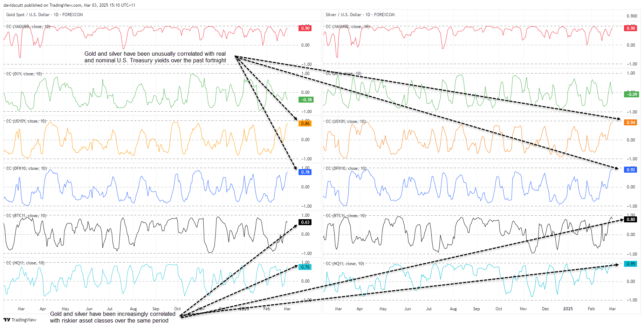Select the CC (XAGUSD, close, 10) indicator label
This screenshot has height=326, width=644.
[x=28, y=27]
